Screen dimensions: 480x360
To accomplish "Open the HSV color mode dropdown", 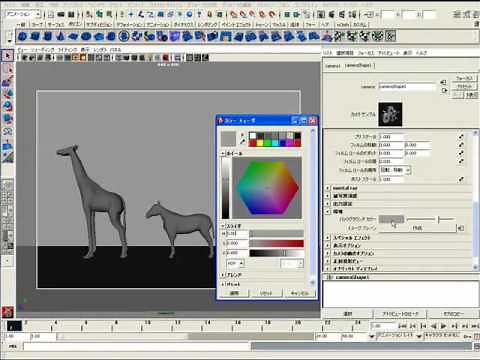I will pyautogui.click(x=235, y=263).
